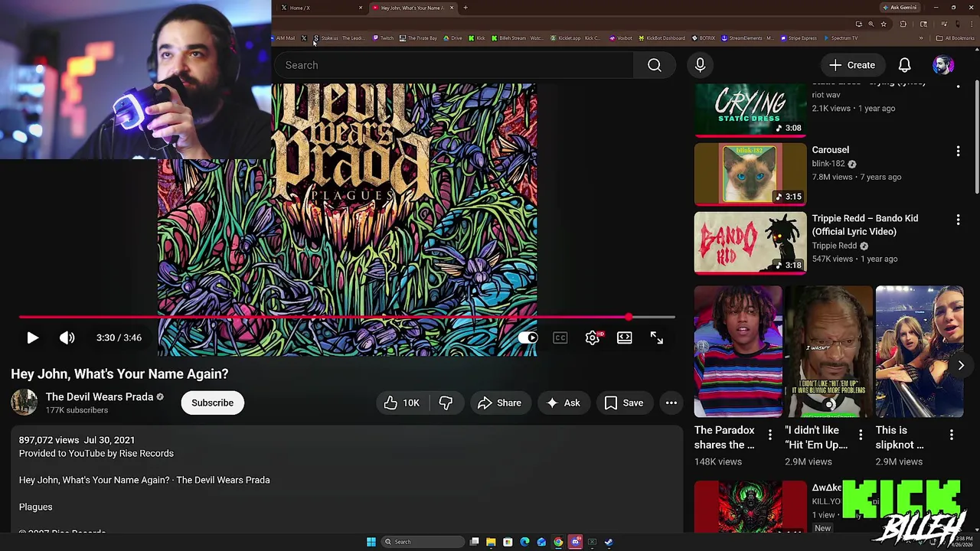This screenshot has height=551, width=980.
Task: Dislike the video
Action: click(x=446, y=403)
